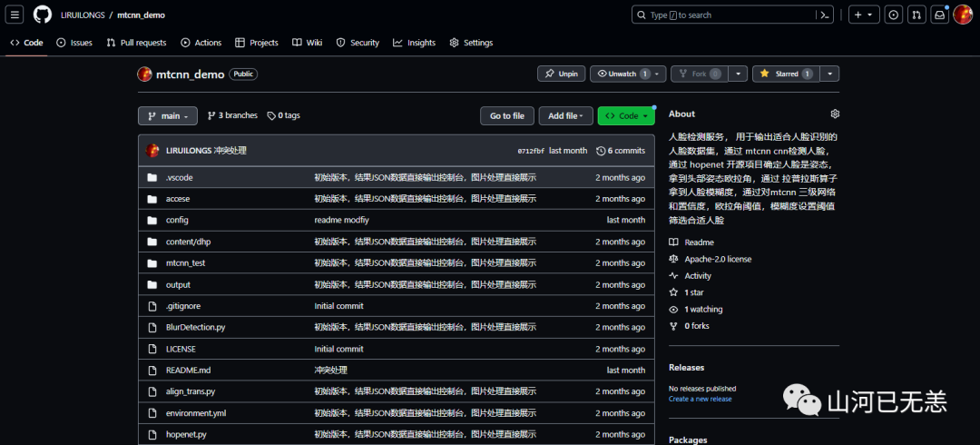The image size is (980, 445).
Task: Switch to the Security tab
Action: click(x=358, y=43)
